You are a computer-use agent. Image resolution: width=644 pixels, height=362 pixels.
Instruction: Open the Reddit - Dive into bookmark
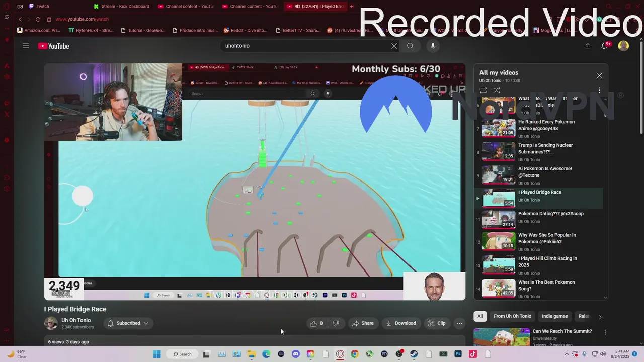pos(246,30)
